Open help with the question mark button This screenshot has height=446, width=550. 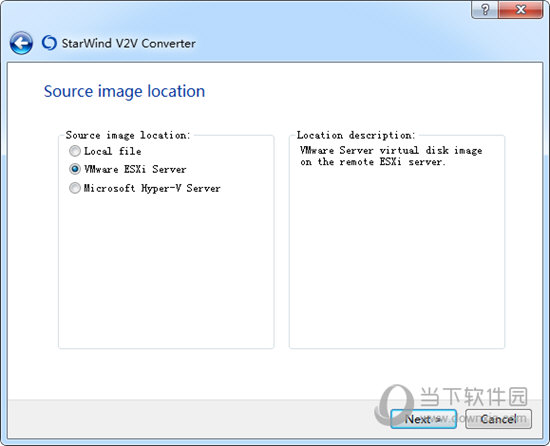[x=485, y=9]
